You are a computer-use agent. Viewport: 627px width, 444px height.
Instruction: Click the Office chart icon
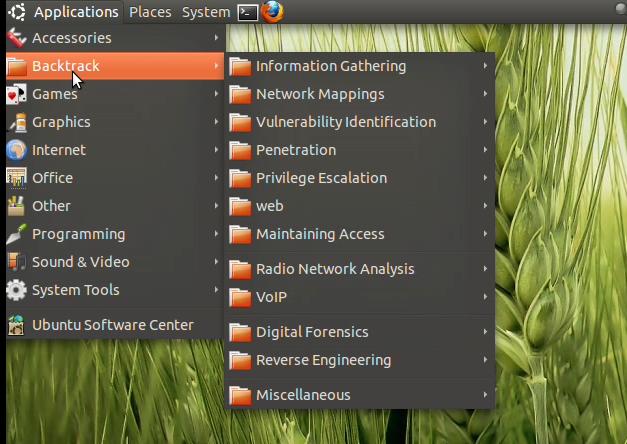pyautogui.click(x=16, y=178)
